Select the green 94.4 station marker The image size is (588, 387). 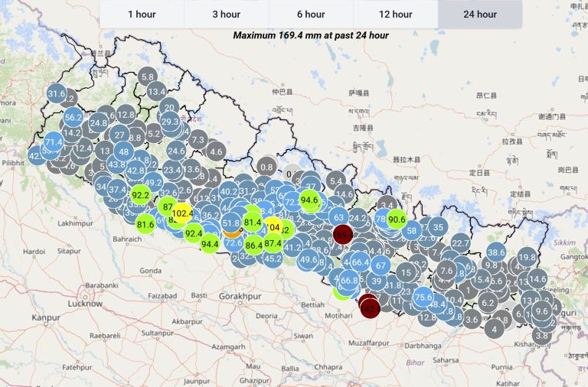pos(210,244)
